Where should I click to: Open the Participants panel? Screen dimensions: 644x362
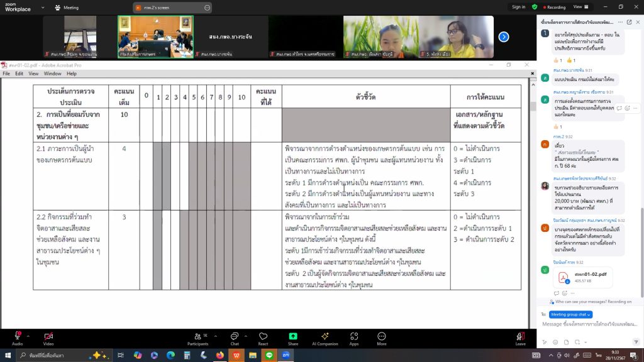197,336
